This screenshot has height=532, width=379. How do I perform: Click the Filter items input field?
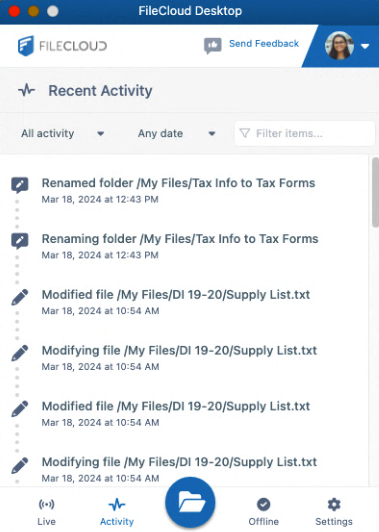(x=305, y=133)
